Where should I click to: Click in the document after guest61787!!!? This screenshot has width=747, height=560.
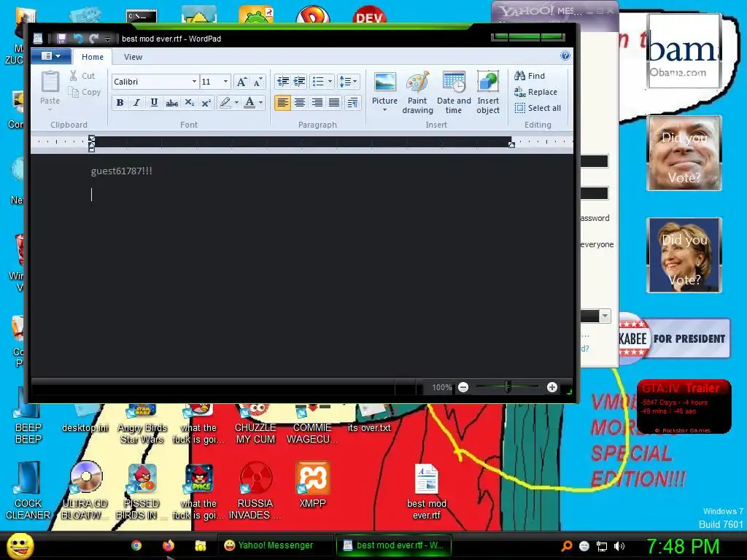[153, 171]
